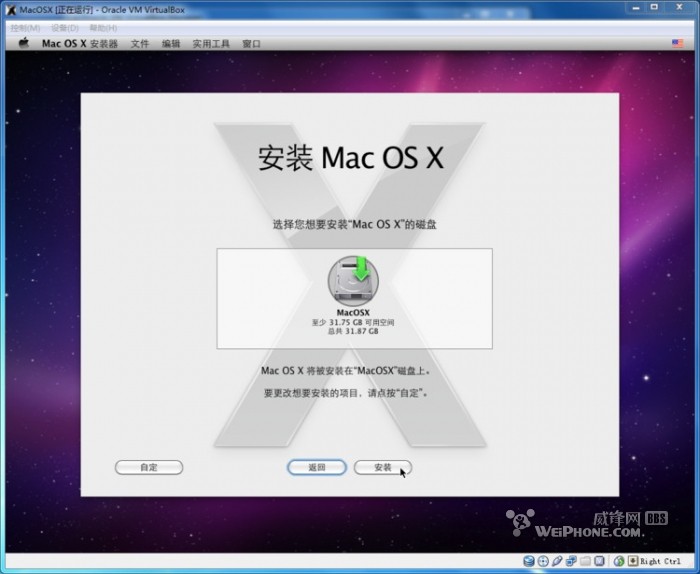Open the Mac OS X 安装器 menu
The height and width of the screenshot is (574, 700).
coord(79,44)
